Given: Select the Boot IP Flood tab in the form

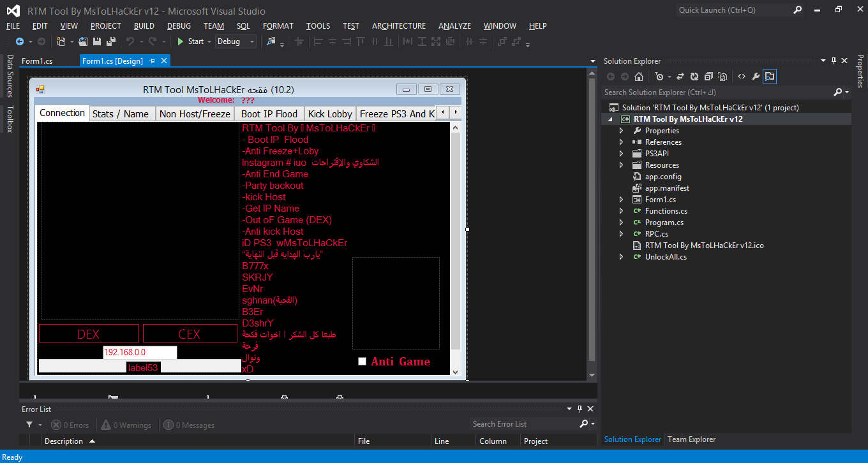Looking at the screenshot, I should tap(269, 114).
